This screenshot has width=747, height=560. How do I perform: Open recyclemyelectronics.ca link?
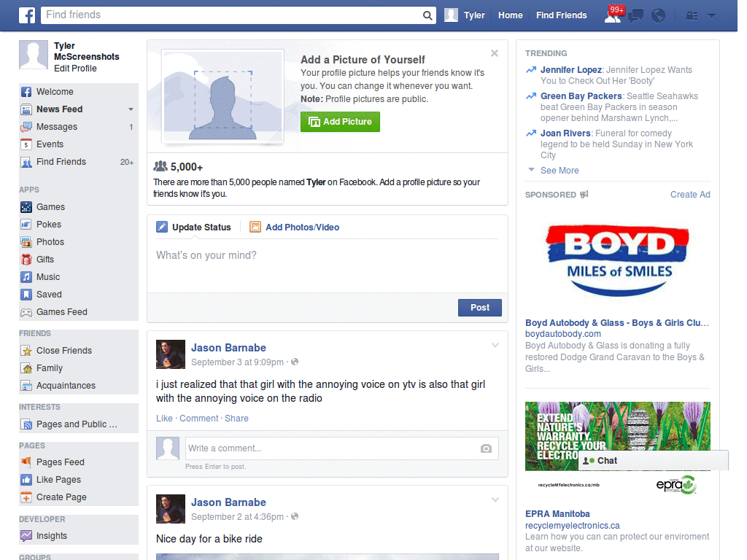(x=572, y=526)
